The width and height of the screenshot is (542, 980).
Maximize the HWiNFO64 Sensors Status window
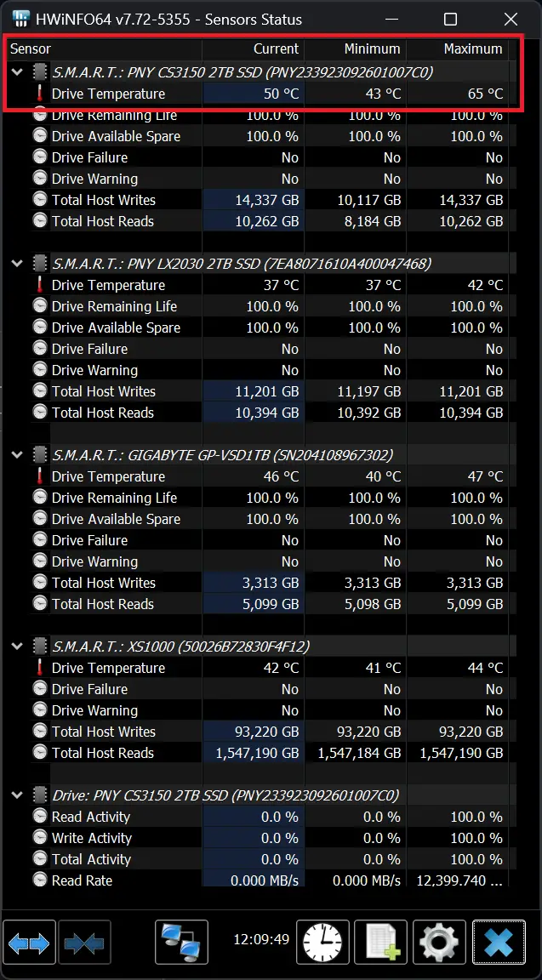tap(450, 19)
